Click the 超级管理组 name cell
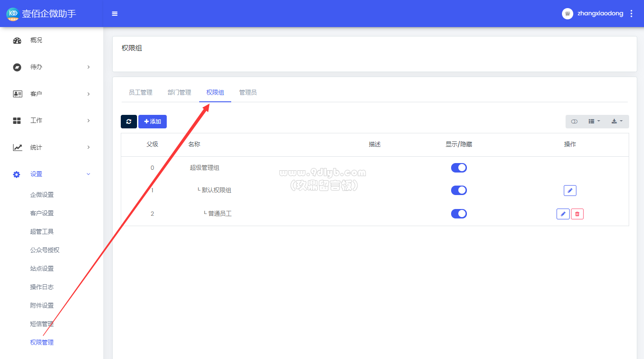Image resolution: width=644 pixels, height=359 pixels. coord(205,168)
